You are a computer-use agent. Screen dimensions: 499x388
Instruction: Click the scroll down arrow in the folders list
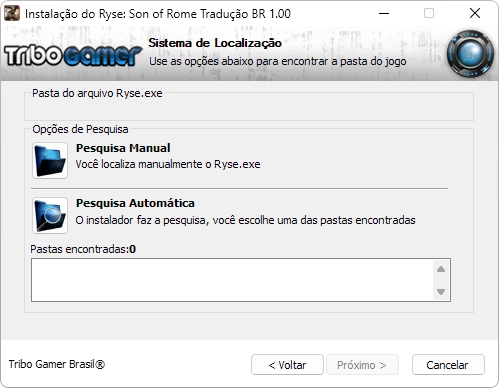coord(441,292)
